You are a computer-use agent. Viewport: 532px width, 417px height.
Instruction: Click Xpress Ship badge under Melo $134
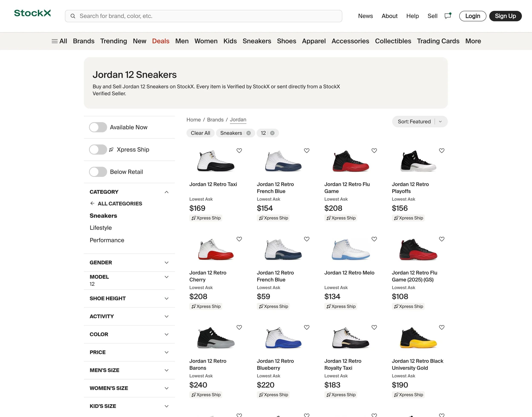pos(341,306)
